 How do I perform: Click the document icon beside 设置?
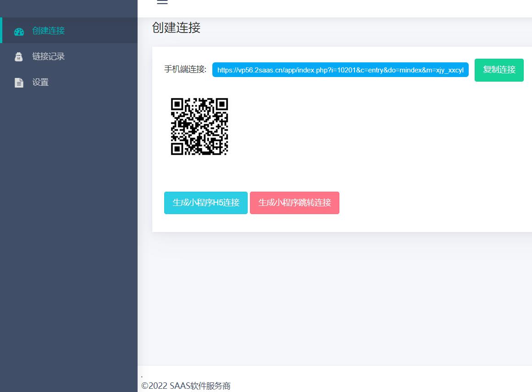coord(19,83)
